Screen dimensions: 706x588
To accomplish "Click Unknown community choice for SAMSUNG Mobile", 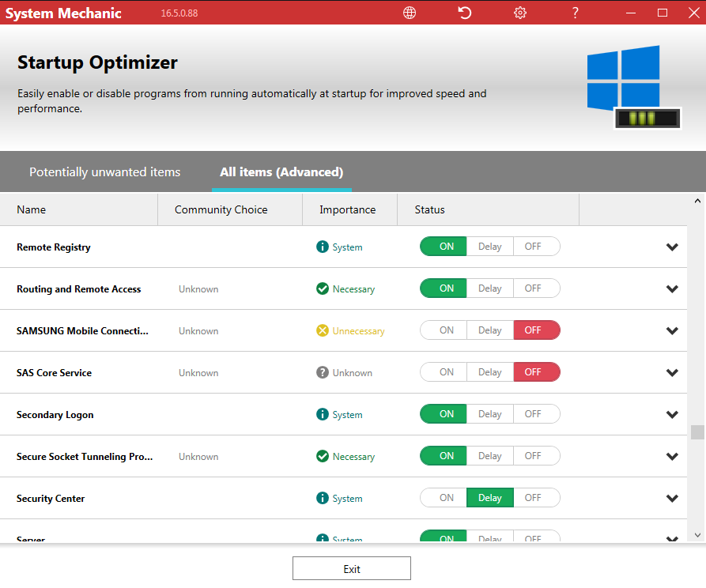I will [198, 331].
